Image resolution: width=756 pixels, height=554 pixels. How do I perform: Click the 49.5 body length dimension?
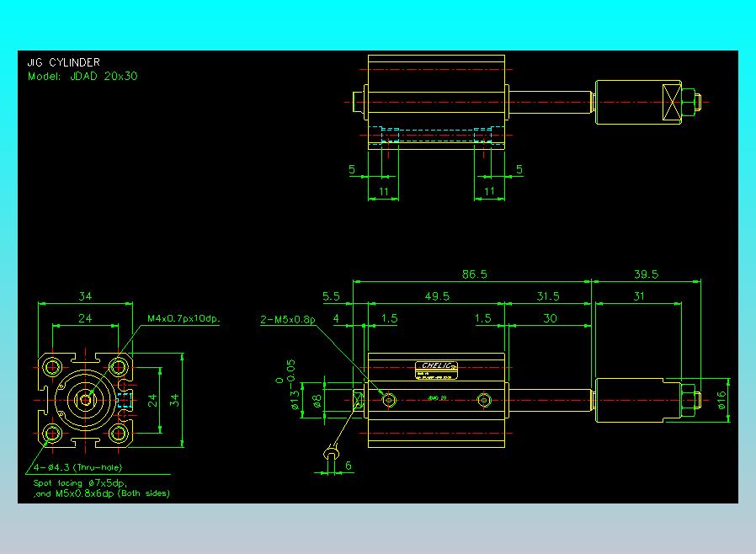[437, 296]
